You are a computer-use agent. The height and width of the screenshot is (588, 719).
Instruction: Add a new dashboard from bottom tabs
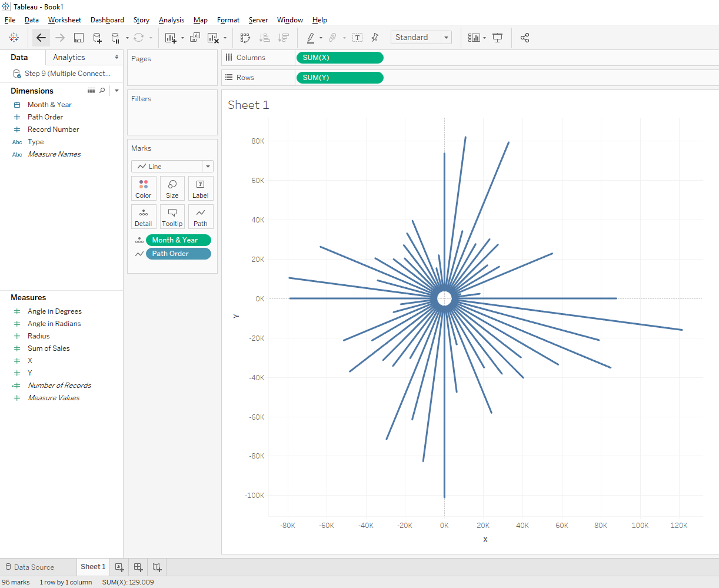tap(138, 567)
